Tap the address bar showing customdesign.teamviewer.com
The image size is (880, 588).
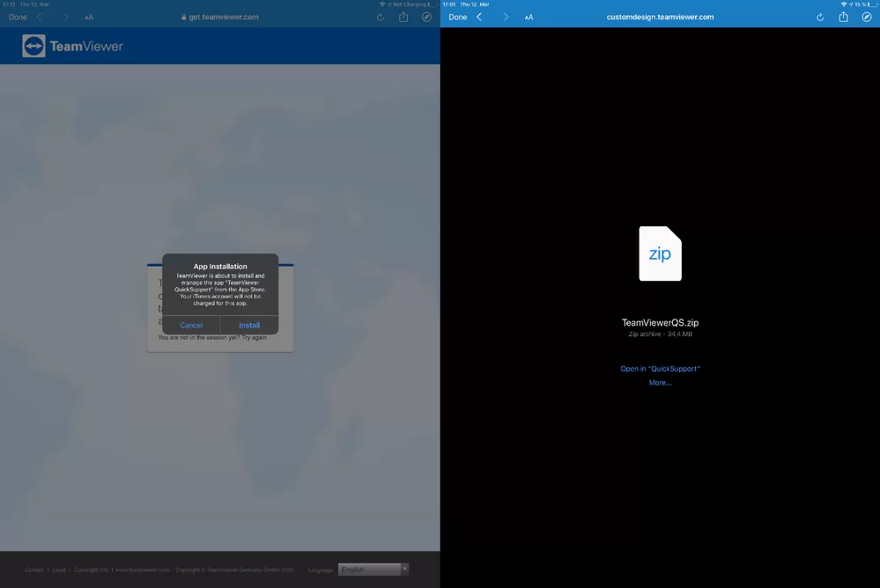(x=659, y=15)
